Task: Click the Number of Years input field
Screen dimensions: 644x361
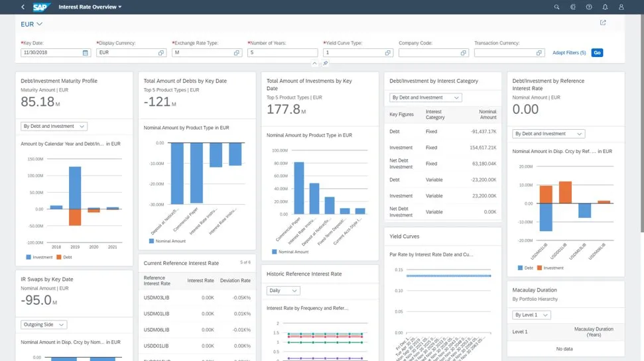Action: (283, 52)
